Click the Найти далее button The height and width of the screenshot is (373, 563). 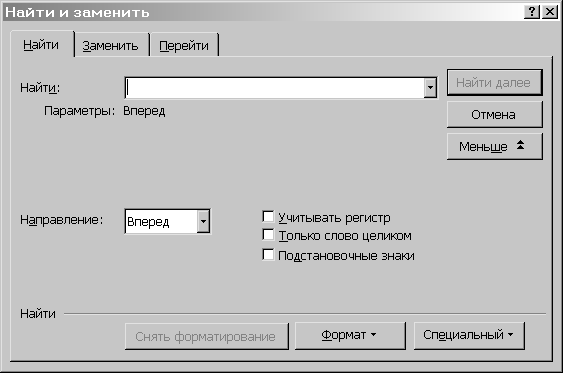coord(494,83)
